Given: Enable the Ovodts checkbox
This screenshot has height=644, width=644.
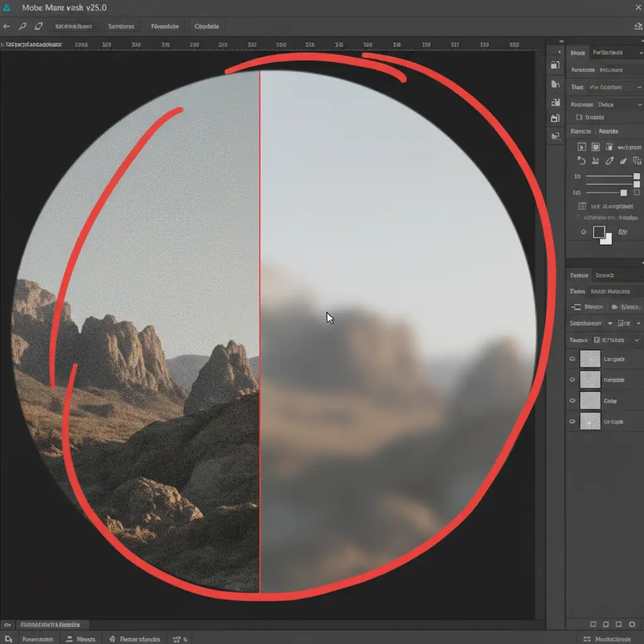Looking at the screenshot, I should (579, 117).
